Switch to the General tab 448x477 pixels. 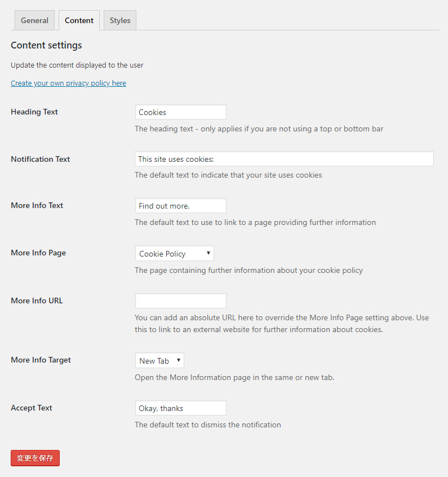click(x=34, y=20)
